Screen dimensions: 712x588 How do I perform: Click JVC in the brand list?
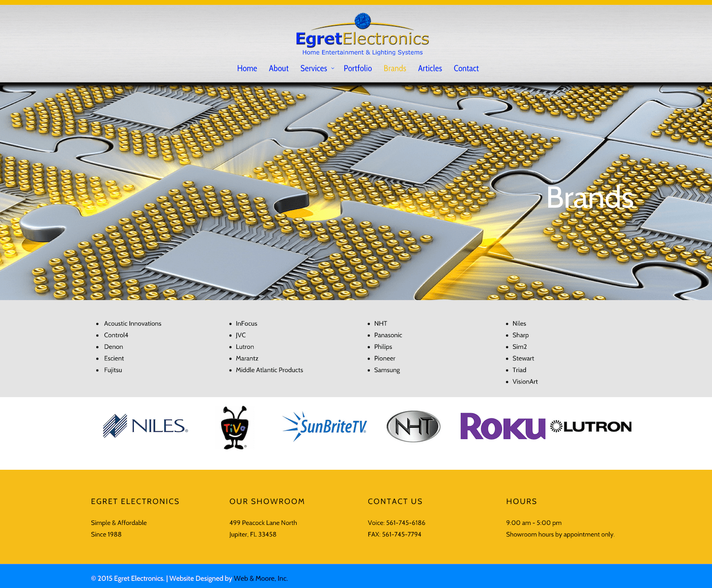pos(241,335)
